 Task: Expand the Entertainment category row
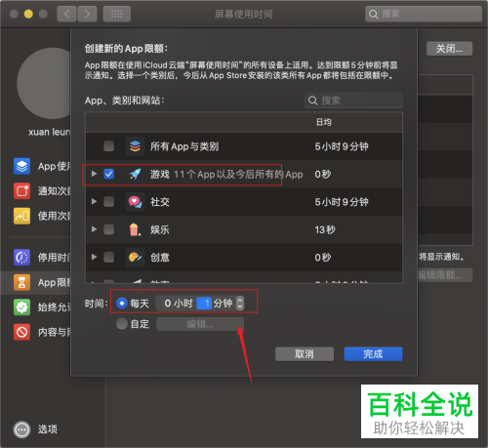tap(94, 229)
